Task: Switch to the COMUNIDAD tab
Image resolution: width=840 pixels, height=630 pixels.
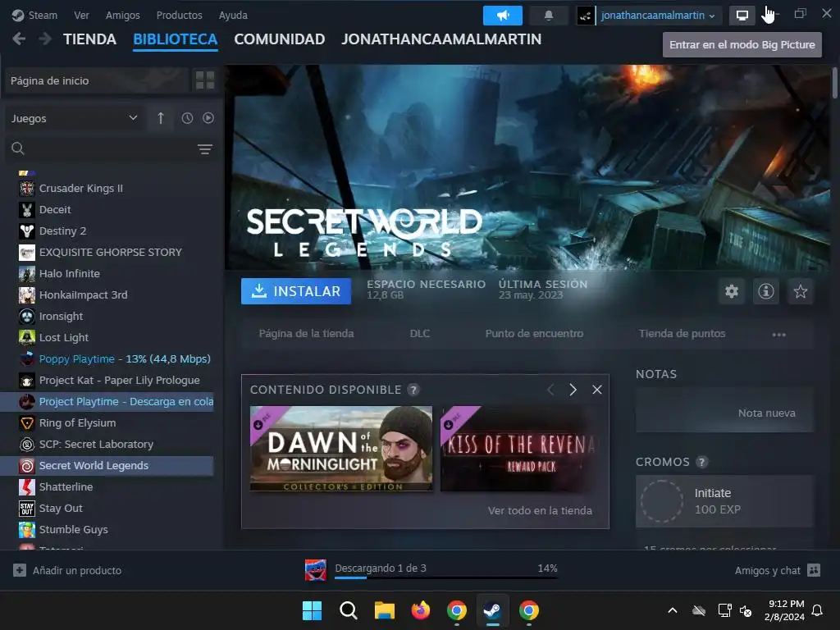Action: (280, 39)
